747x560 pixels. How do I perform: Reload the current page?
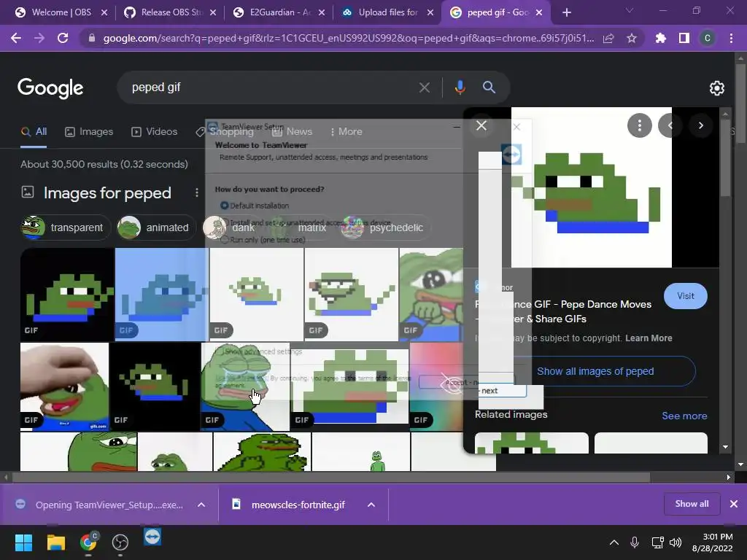(x=63, y=38)
